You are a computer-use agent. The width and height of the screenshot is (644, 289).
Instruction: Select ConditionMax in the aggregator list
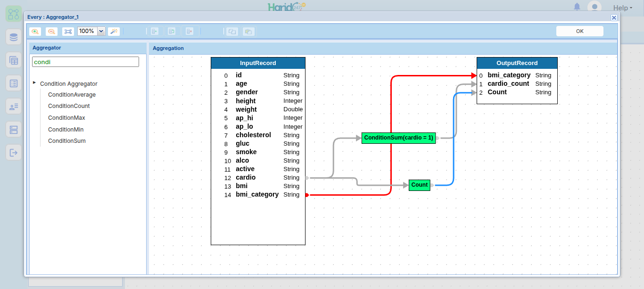coord(66,118)
